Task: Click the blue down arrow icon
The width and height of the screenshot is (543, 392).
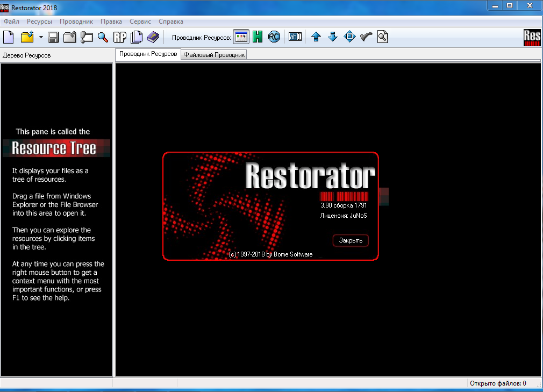Action: click(333, 37)
